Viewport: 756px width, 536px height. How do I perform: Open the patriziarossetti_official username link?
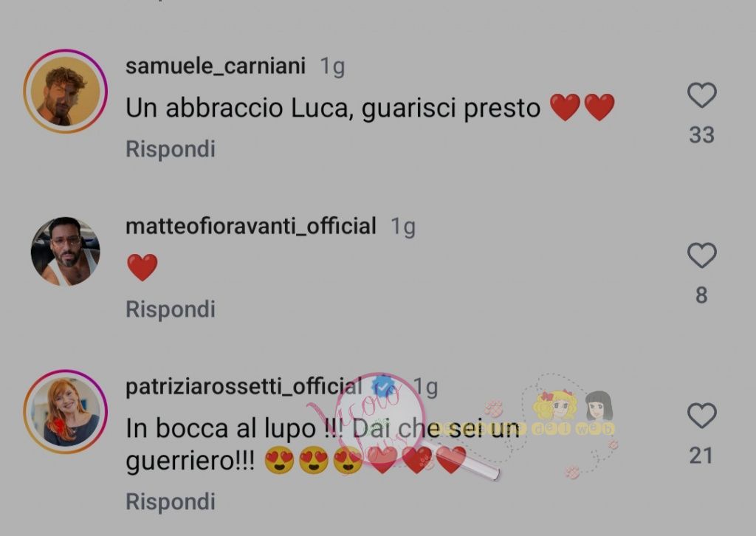[x=244, y=386]
